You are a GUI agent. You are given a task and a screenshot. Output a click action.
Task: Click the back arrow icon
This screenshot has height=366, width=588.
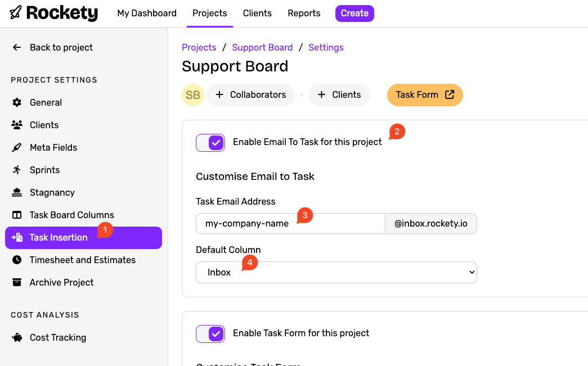pyautogui.click(x=16, y=47)
